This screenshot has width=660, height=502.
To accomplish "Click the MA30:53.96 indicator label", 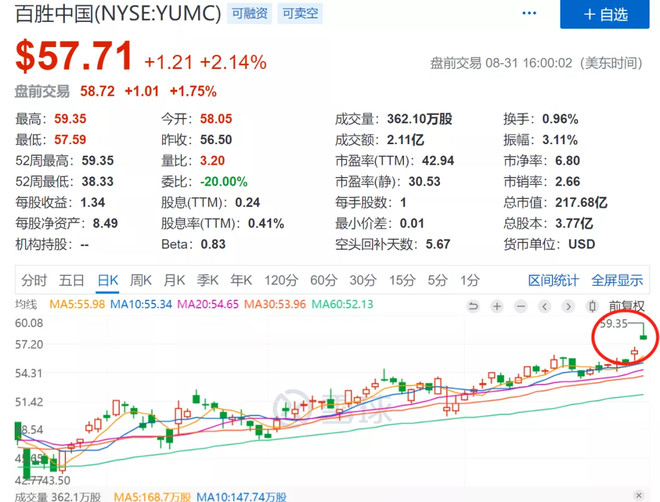I will (x=275, y=304).
